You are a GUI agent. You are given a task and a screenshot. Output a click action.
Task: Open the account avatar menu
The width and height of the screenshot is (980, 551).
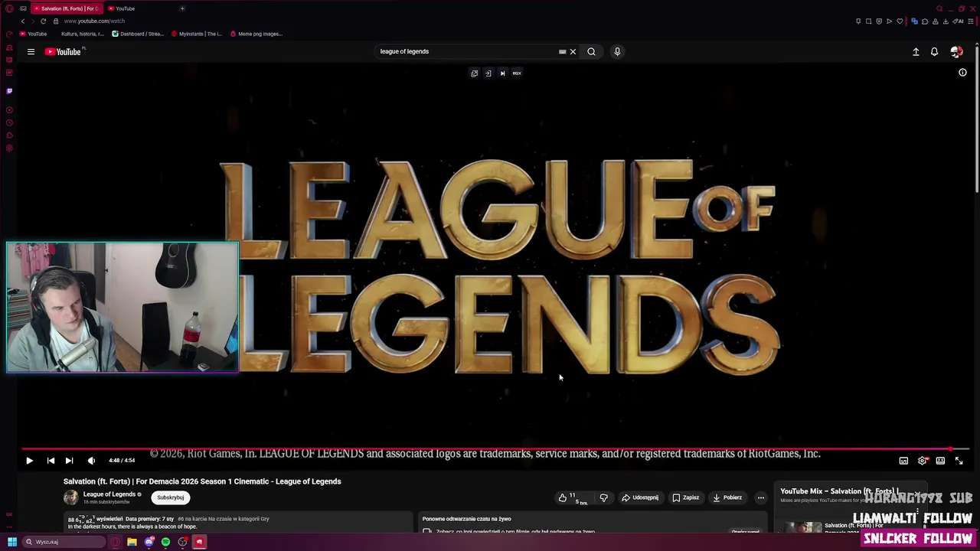click(x=956, y=52)
